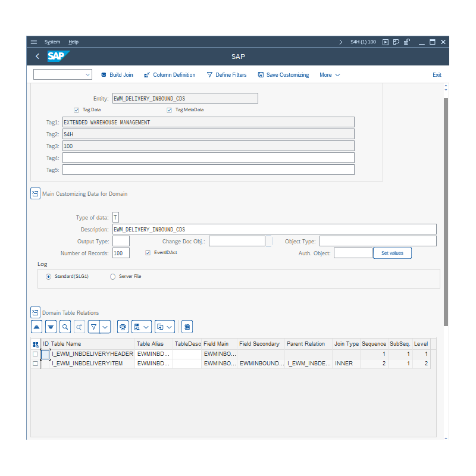Click Save Customizing in the toolbar
Viewport: 476px width, 476px height.
point(283,75)
